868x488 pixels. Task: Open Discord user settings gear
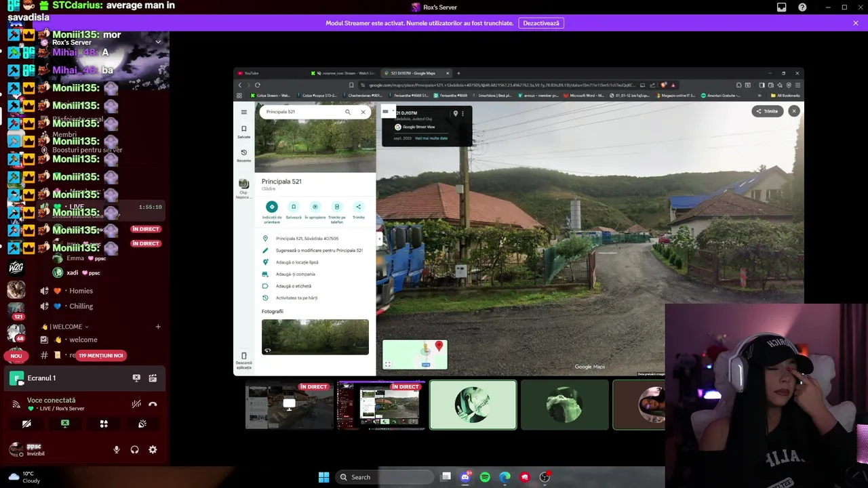pyautogui.click(x=153, y=449)
